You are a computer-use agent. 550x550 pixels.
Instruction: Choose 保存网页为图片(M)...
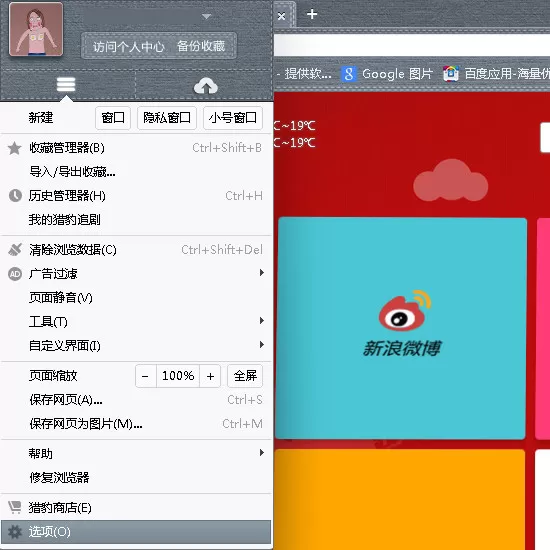coord(136,424)
